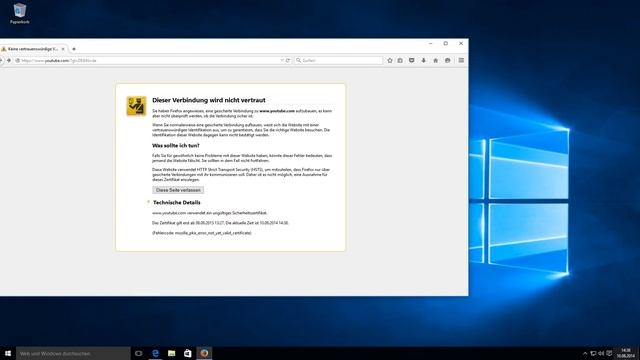640x360 pixels.
Task: Click the Windows taskbar search box
Action: tap(73, 353)
